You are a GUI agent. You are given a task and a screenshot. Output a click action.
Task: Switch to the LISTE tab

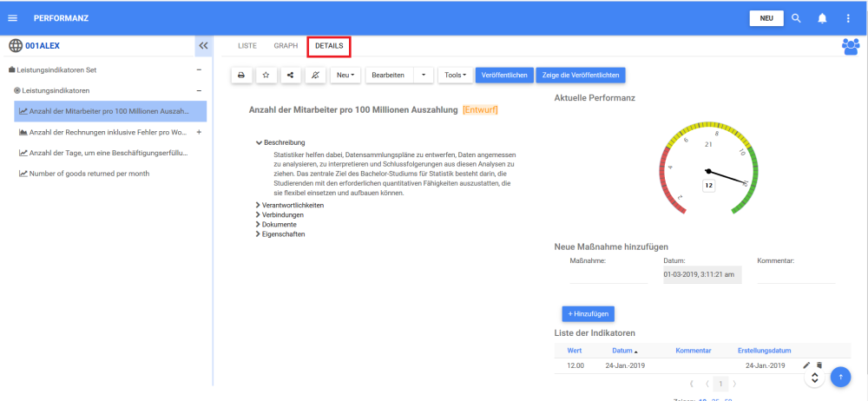247,46
